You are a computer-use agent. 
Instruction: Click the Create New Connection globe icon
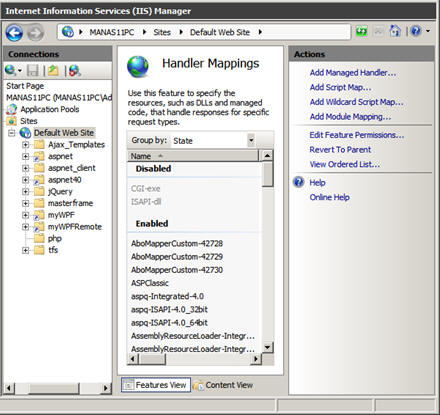11,71
